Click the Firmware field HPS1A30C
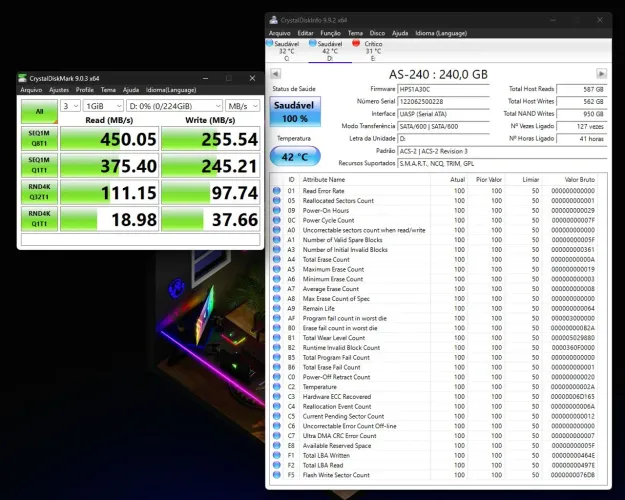Screen dimensions: 625x500 444,89
